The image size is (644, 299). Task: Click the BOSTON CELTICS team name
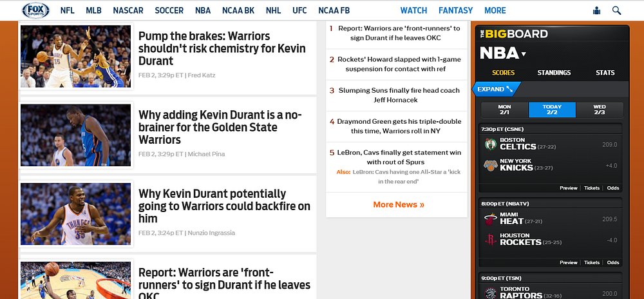click(x=518, y=144)
